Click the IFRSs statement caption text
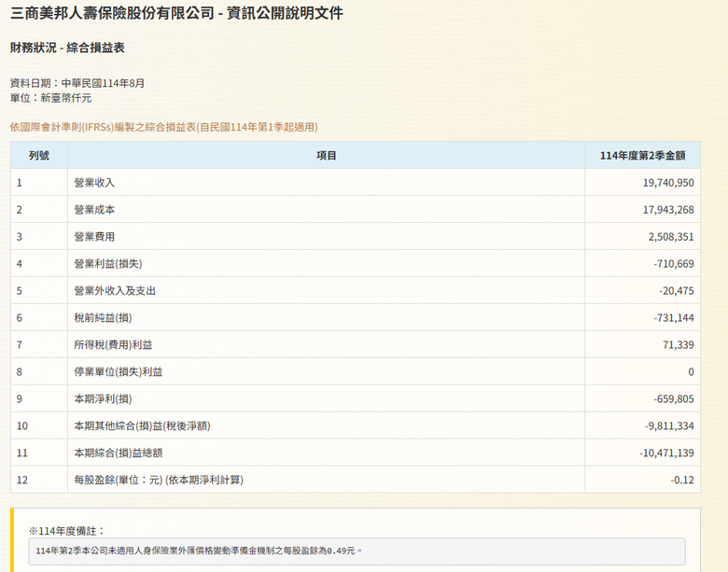The image size is (728, 572). [x=164, y=127]
